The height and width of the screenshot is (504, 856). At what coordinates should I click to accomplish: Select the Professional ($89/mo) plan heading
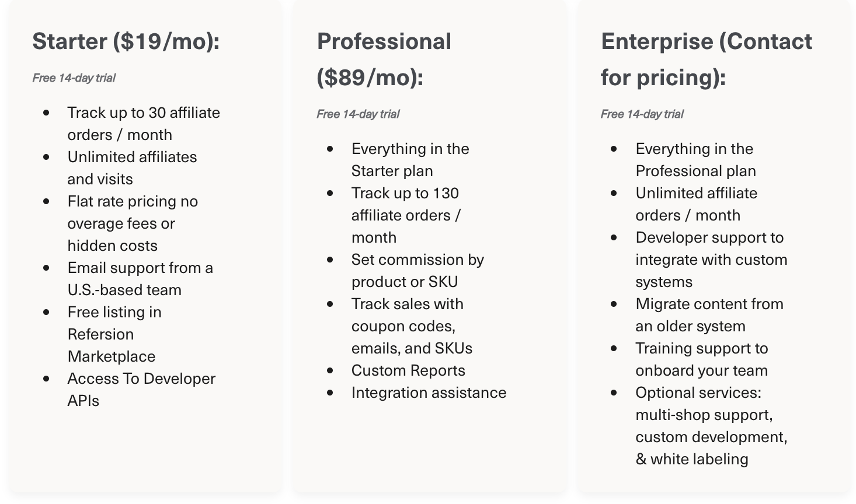click(x=384, y=59)
